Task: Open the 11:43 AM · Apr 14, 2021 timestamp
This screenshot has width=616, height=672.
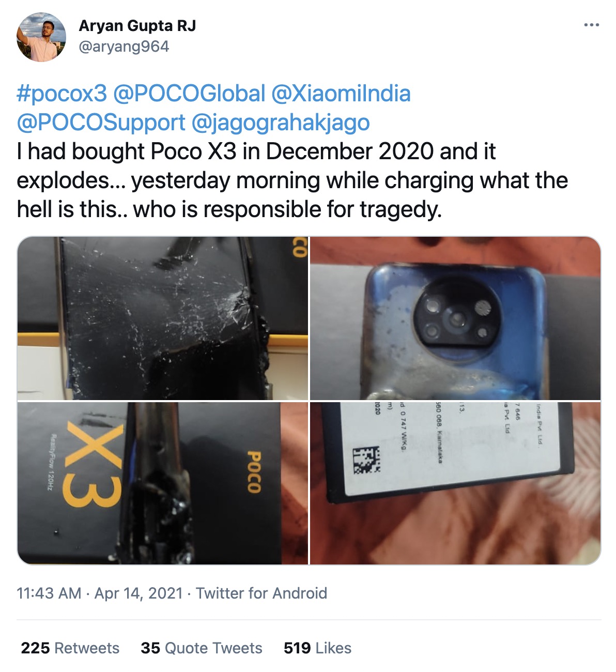Action: (100, 593)
